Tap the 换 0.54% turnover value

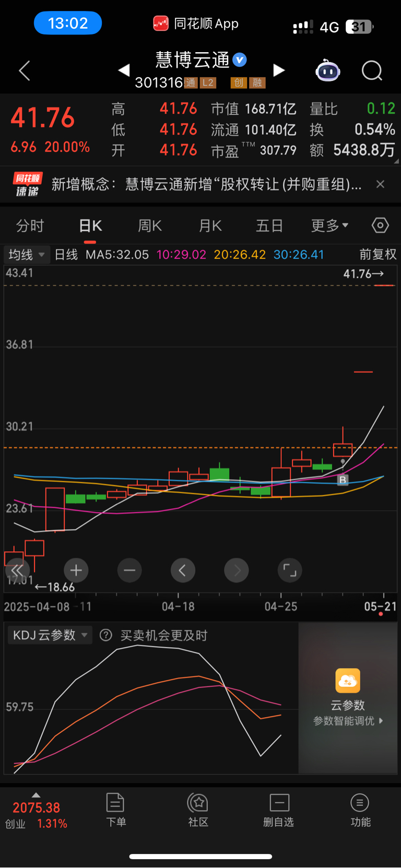tap(375, 129)
